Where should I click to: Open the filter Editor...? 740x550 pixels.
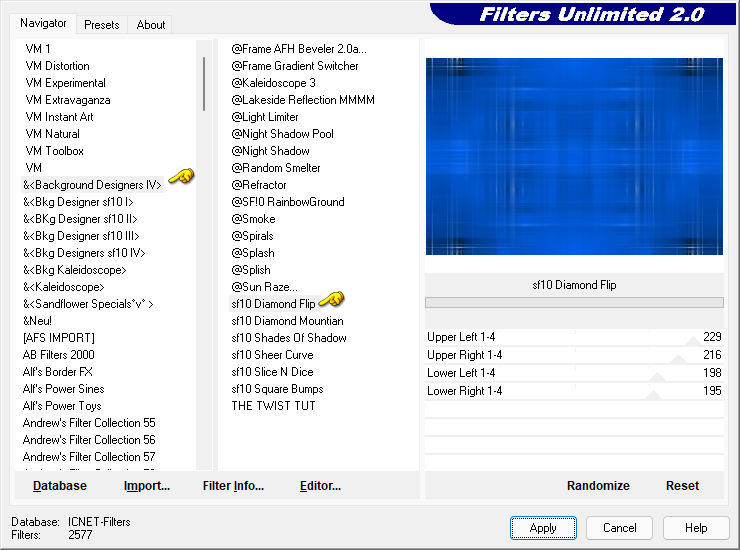click(x=320, y=486)
